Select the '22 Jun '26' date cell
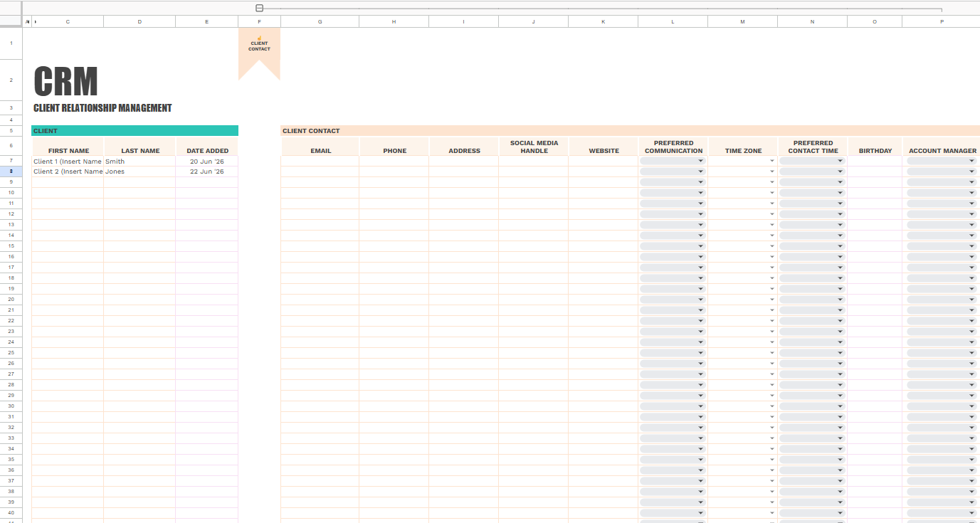This screenshot has height=523, width=980. tap(207, 171)
